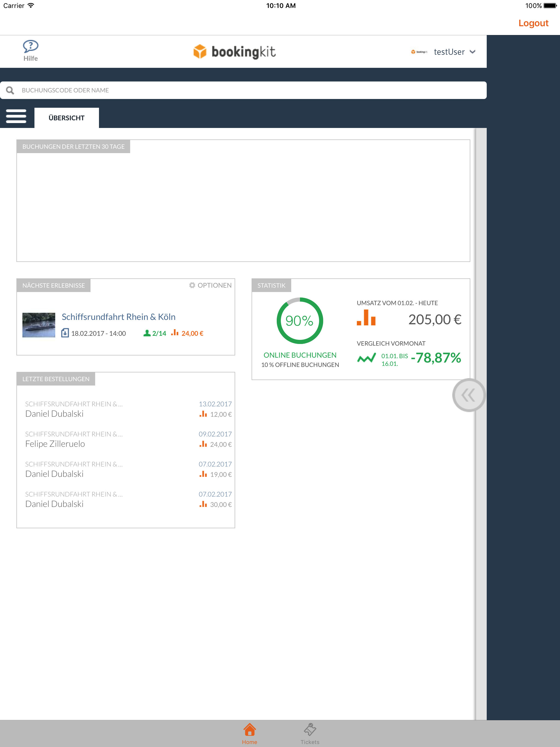
Task: Click the bar icon next to Felipe's 24,00 €
Action: click(x=203, y=444)
